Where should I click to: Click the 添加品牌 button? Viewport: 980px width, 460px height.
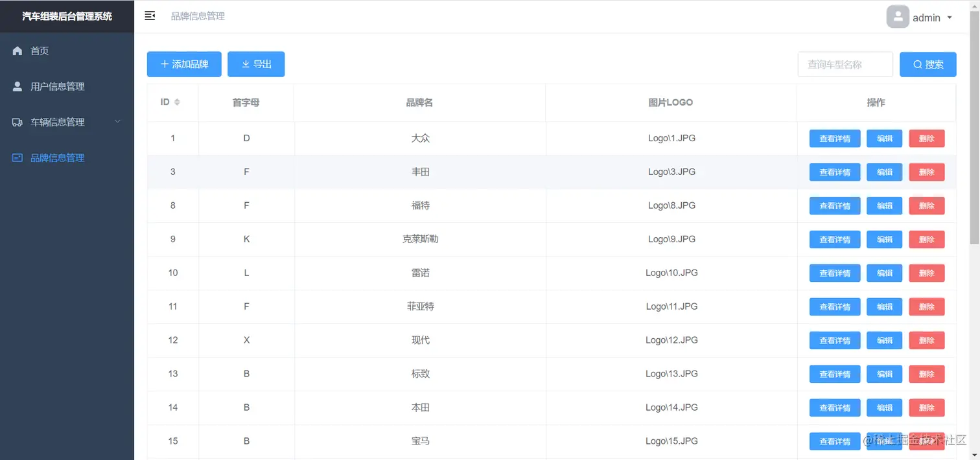click(184, 64)
